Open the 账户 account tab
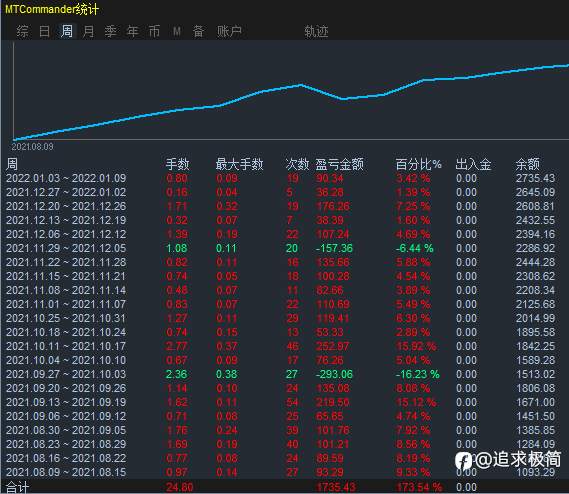Image resolution: width=569 pixels, height=494 pixels. (x=229, y=31)
